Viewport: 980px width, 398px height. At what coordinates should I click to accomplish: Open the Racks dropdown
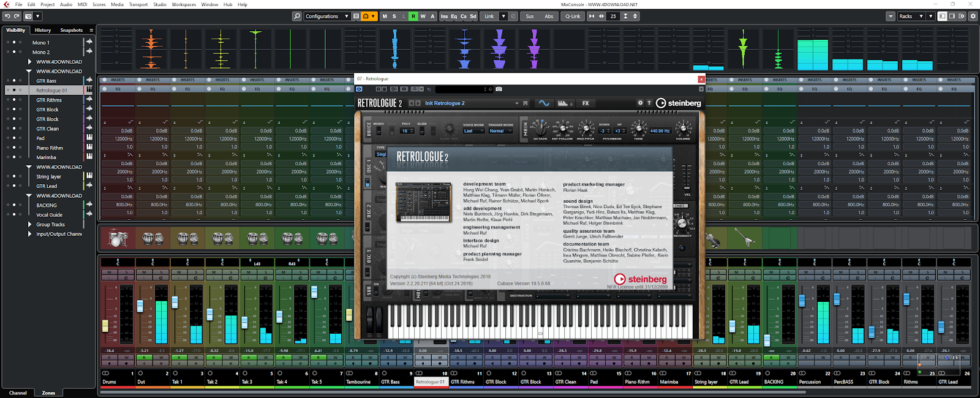click(911, 17)
